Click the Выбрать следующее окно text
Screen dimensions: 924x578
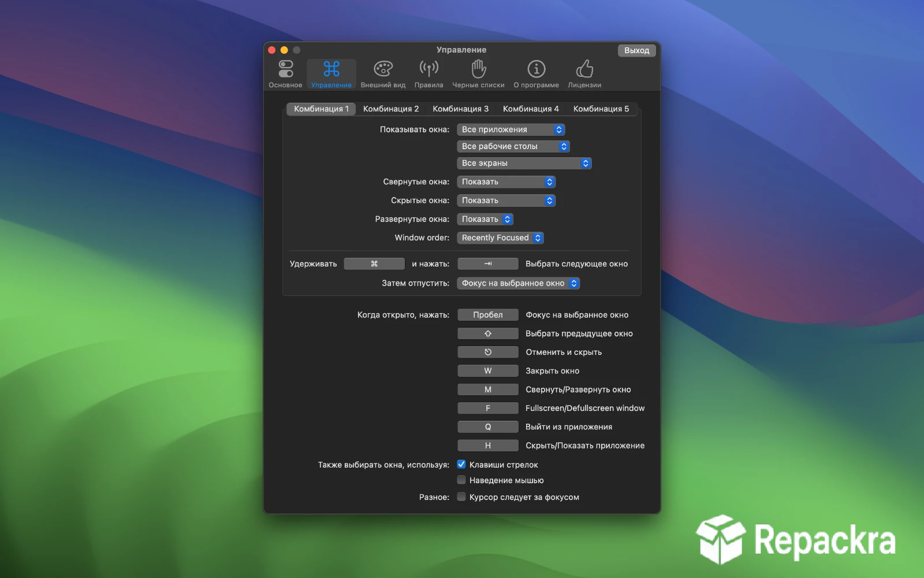point(576,264)
